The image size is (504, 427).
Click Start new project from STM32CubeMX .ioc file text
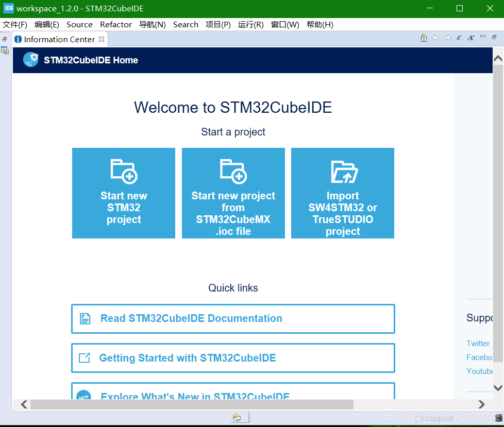pos(233,213)
